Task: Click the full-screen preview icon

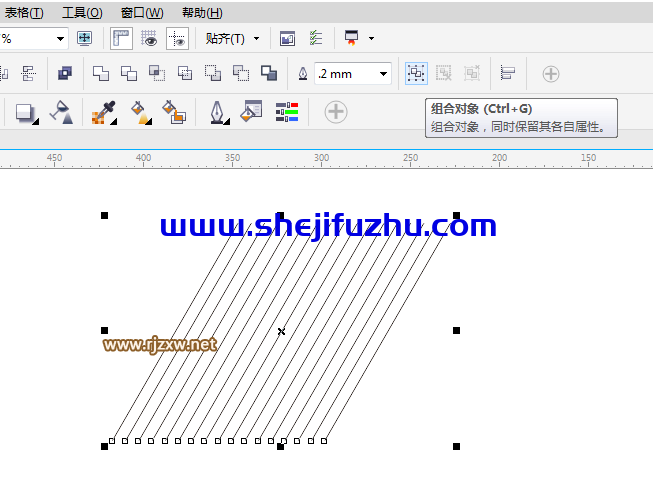Action: click(x=85, y=39)
